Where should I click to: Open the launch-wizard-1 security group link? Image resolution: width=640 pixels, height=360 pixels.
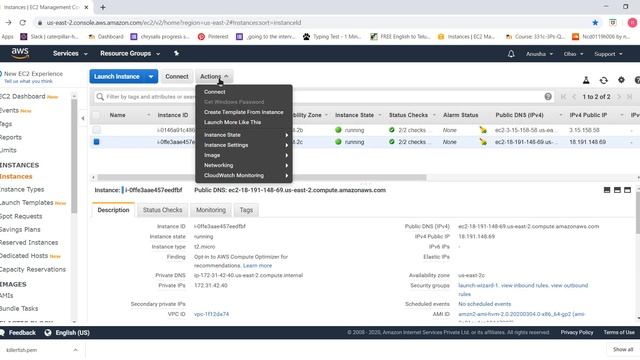(478, 285)
